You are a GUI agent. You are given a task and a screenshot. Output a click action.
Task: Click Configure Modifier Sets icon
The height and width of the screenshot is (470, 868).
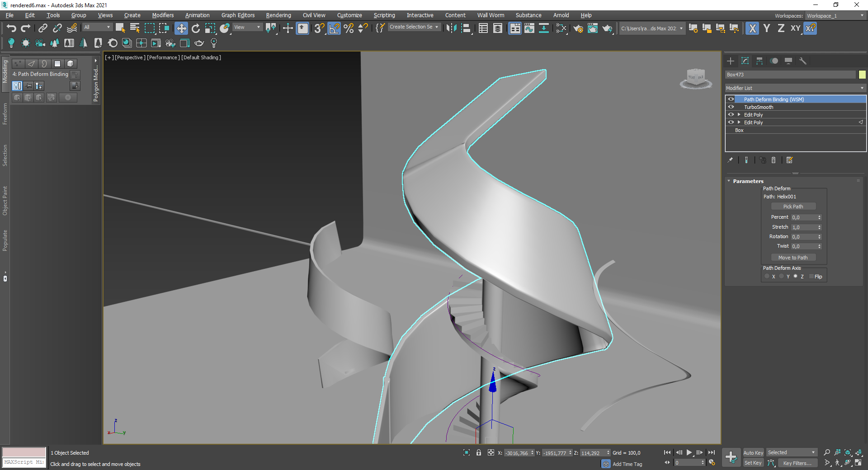[790, 160]
